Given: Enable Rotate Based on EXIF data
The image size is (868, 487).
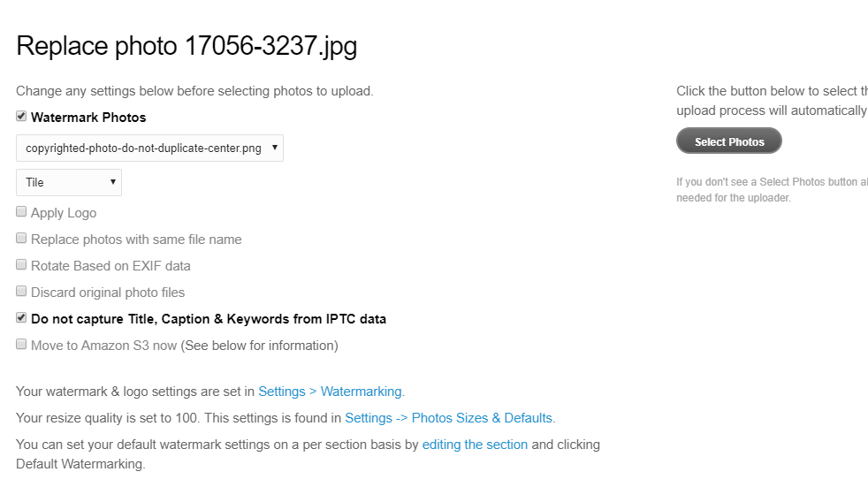Looking at the screenshot, I should click(x=21, y=265).
